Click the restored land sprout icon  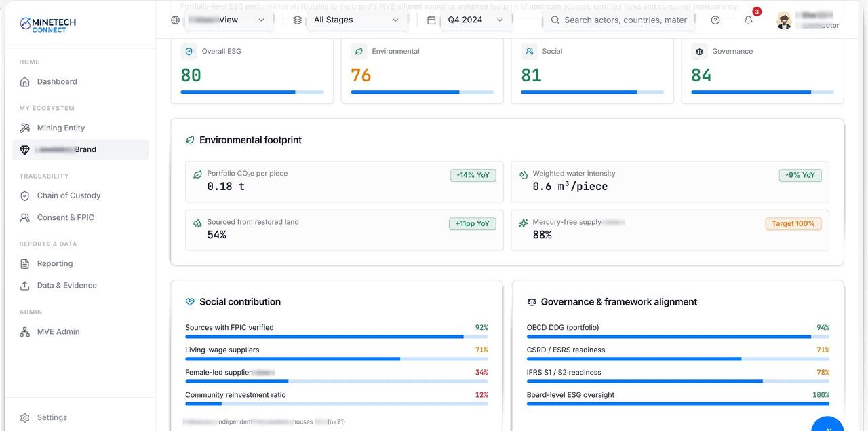(x=197, y=223)
